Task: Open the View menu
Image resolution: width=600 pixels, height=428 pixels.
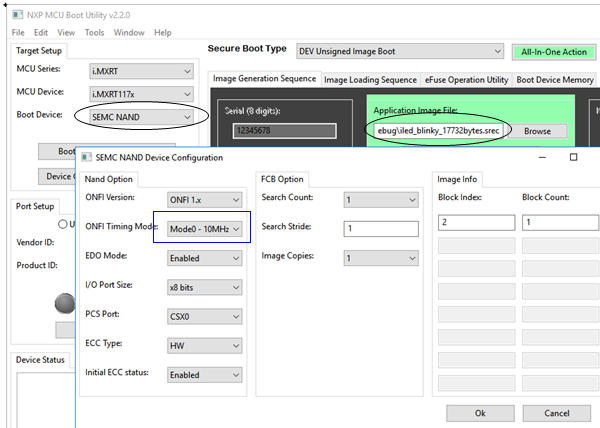Action: click(66, 33)
